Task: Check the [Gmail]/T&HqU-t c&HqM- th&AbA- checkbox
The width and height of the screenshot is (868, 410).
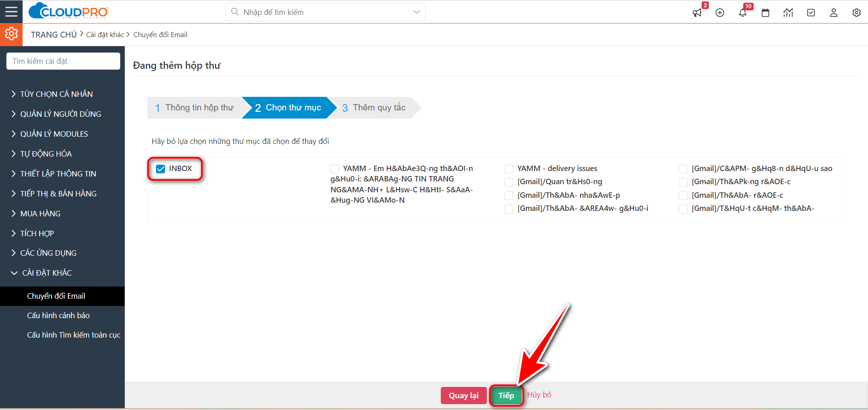Action: (683, 209)
